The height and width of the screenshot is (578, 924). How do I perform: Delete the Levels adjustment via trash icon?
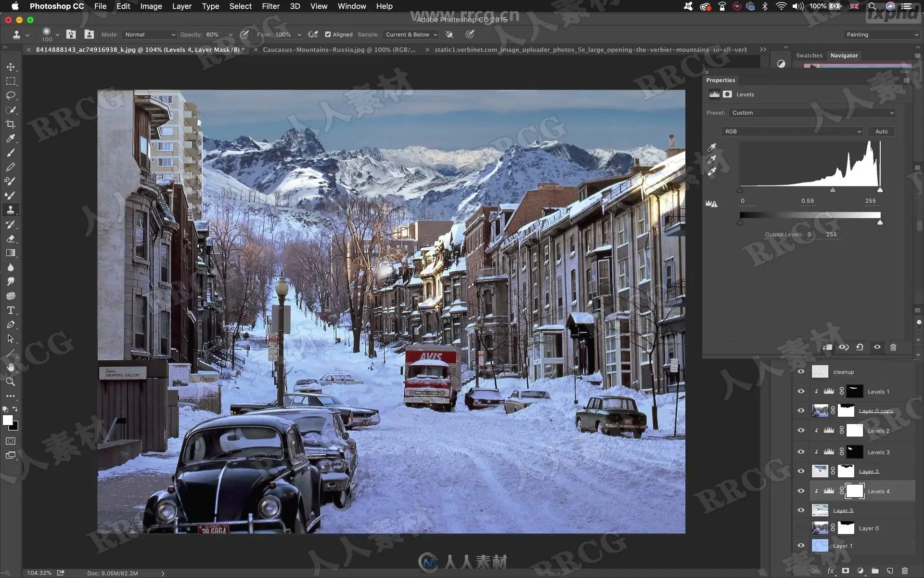pos(893,347)
